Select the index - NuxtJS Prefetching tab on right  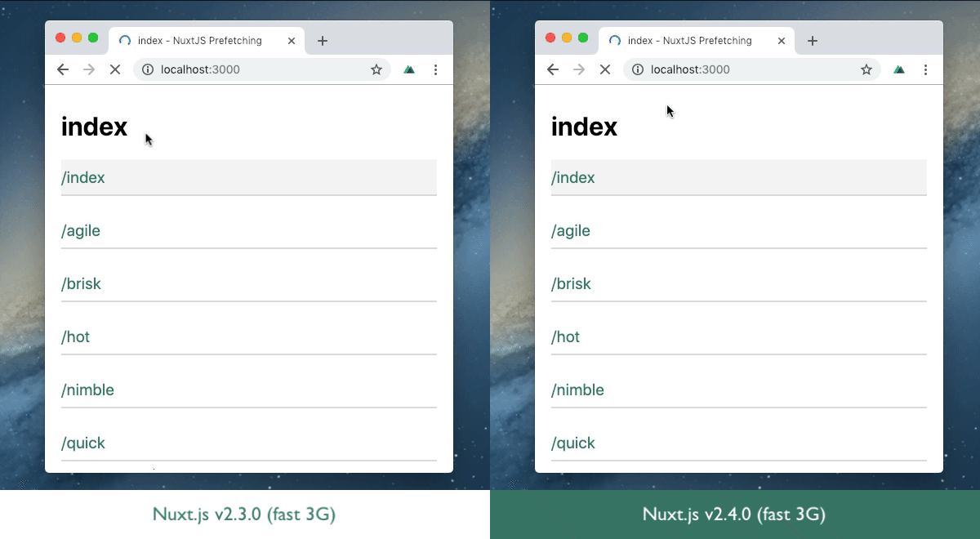coord(690,40)
